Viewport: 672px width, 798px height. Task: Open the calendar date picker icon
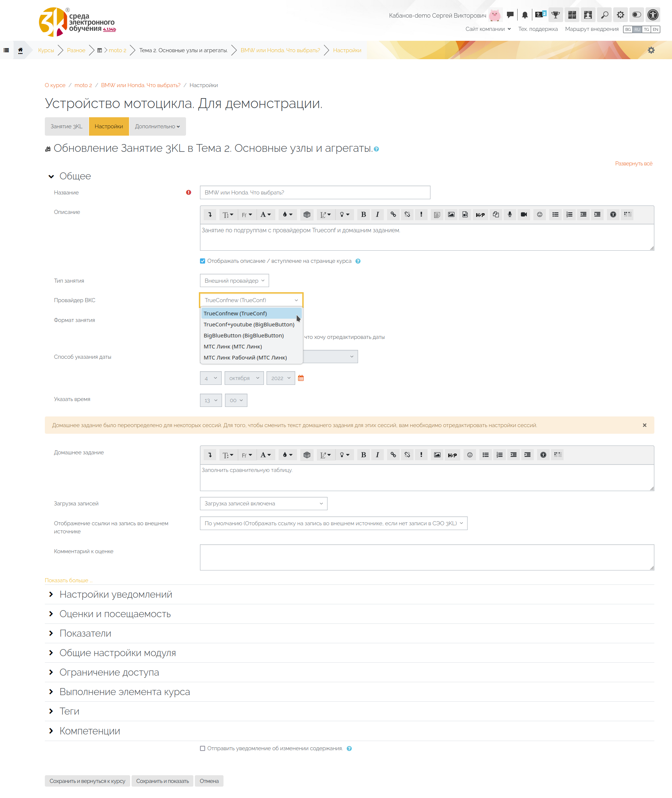click(x=301, y=378)
